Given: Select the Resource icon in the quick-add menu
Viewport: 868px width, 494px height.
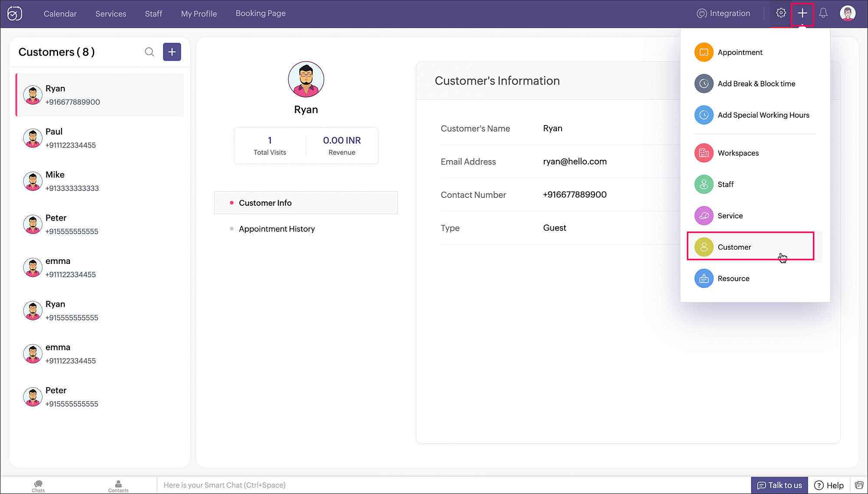Looking at the screenshot, I should [x=704, y=279].
